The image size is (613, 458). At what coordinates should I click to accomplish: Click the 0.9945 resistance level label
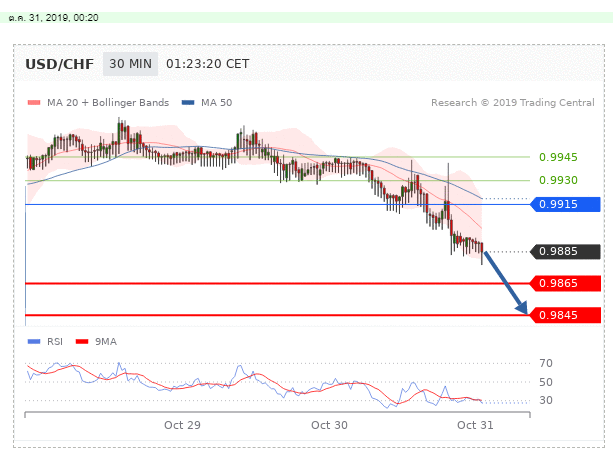point(558,157)
